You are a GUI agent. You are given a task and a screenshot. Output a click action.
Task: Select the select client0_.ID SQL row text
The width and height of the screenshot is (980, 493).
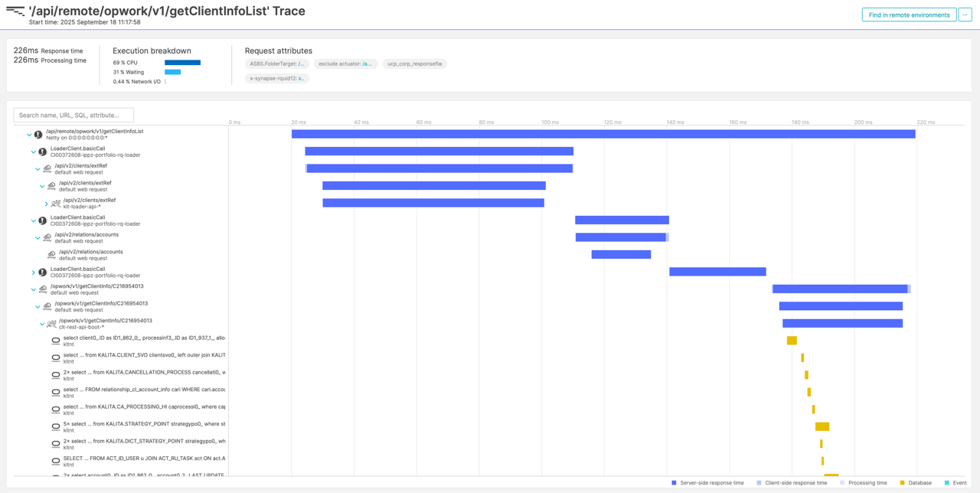point(144,338)
